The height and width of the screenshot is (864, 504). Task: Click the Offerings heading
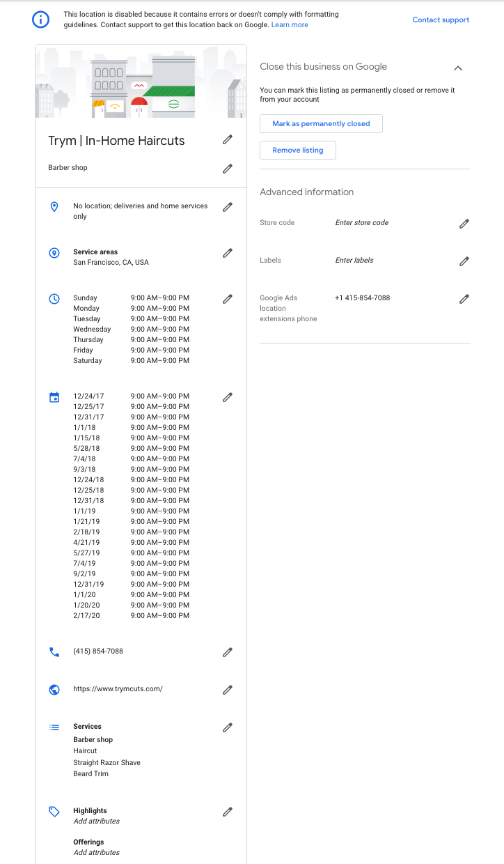coord(88,842)
